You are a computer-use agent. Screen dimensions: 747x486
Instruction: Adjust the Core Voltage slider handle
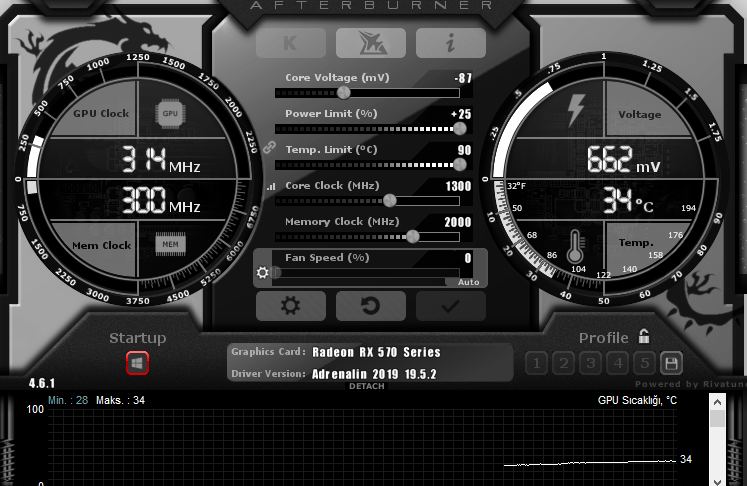pyautogui.click(x=343, y=93)
